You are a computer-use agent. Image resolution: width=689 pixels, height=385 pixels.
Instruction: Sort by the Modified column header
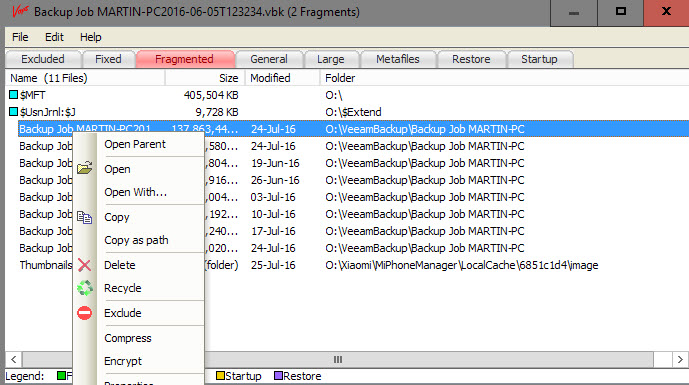pyautogui.click(x=283, y=78)
